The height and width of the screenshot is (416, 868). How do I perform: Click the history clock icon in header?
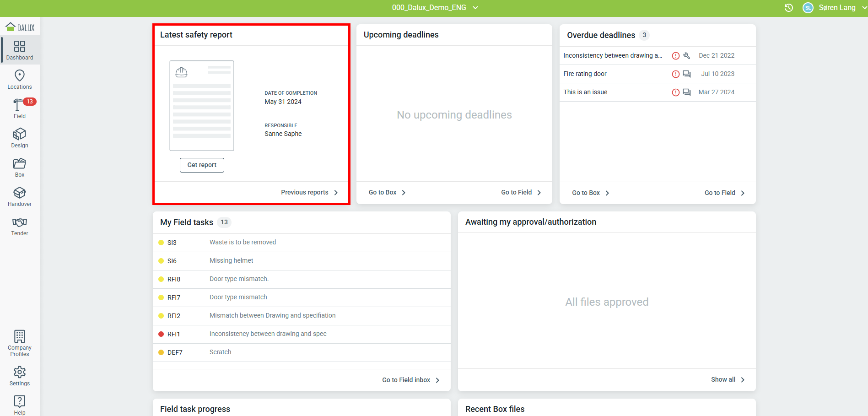coord(788,8)
